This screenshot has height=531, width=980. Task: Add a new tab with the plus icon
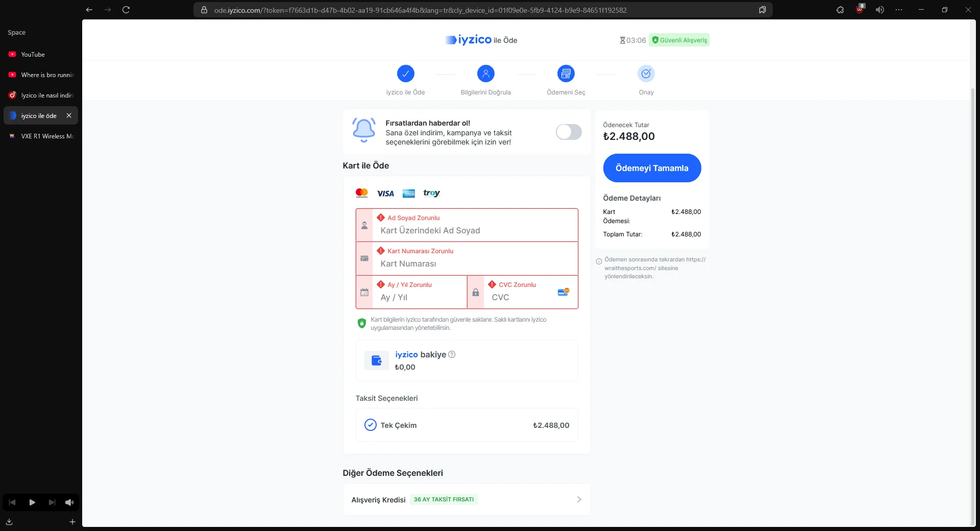(72, 522)
